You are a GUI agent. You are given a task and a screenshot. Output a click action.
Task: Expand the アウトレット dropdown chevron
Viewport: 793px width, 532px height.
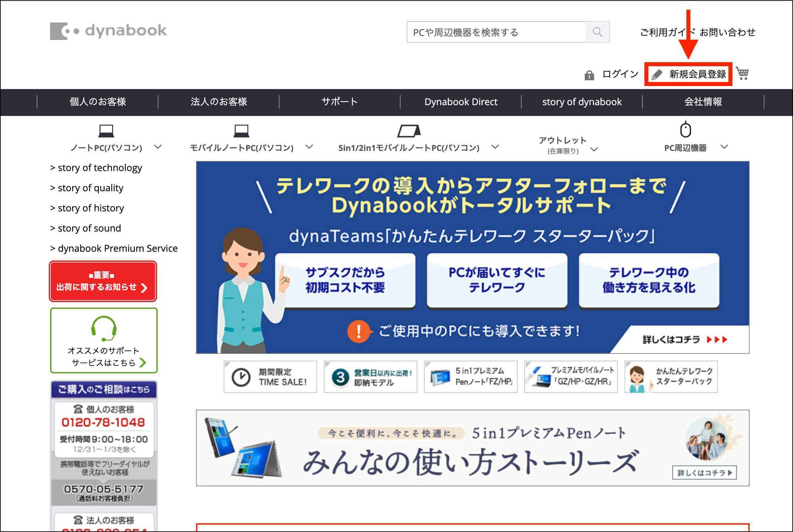click(x=594, y=150)
